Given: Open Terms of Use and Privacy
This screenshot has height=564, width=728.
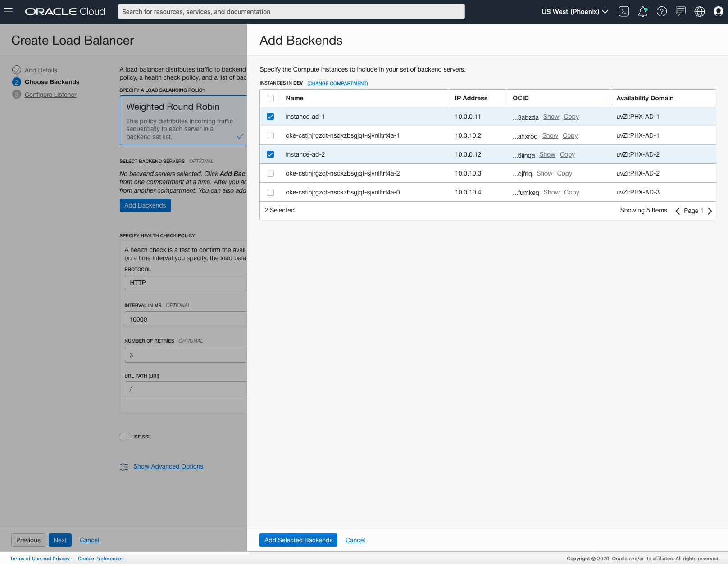Looking at the screenshot, I should 40,559.
